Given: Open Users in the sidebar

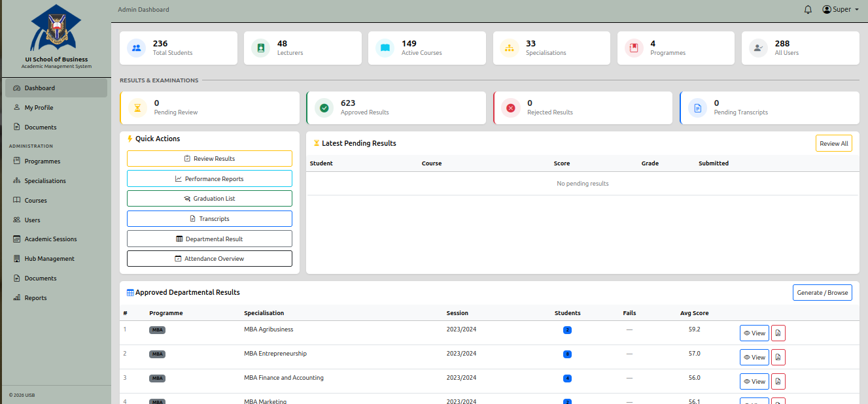Looking at the screenshot, I should (x=56, y=220).
